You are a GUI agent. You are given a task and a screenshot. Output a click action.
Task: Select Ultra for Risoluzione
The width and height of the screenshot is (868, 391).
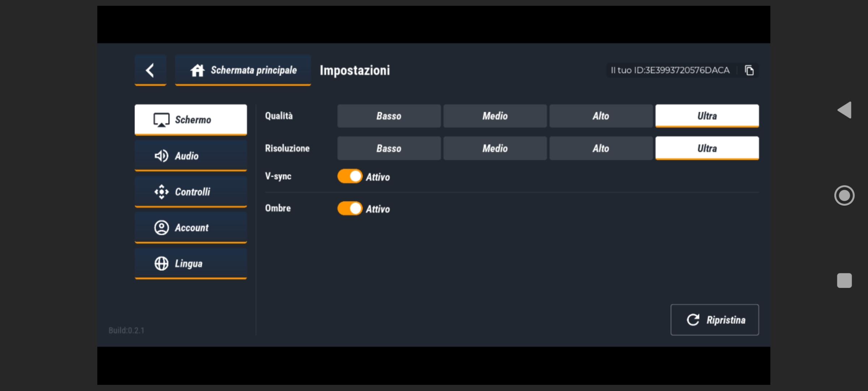(707, 148)
